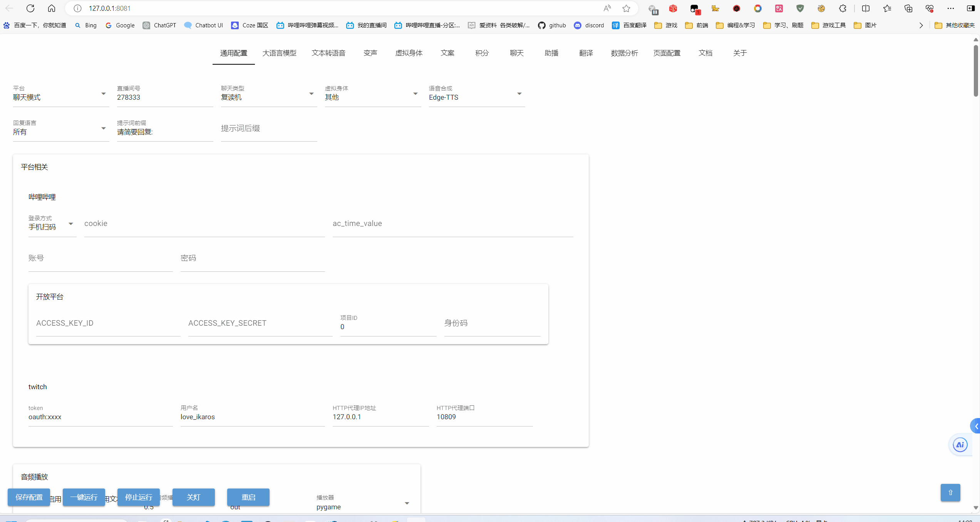Click the browser refresh icon

point(30,8)
